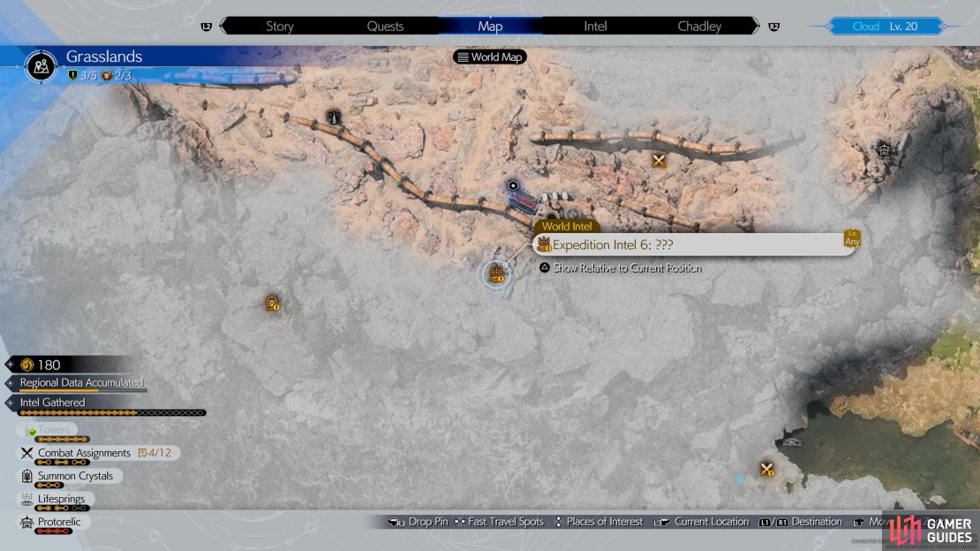980x551 pixels.
Task: Click the Intel Gathered progress bar
Action: click(112, 412)
